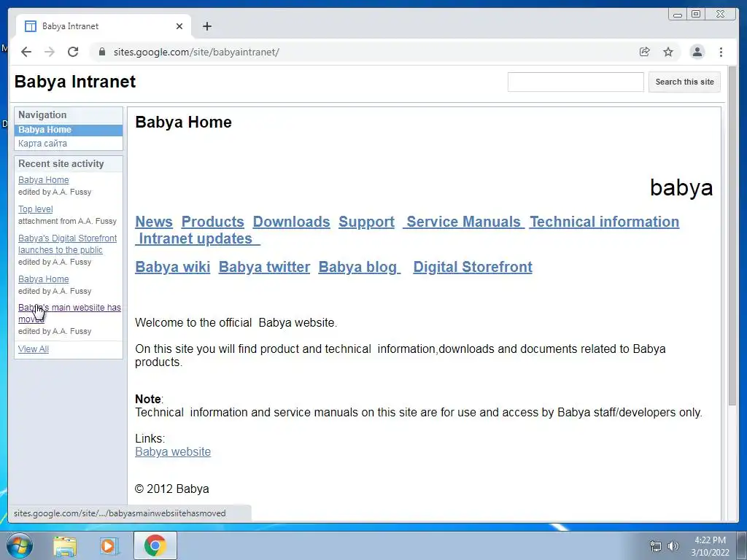Restore down the Chrome window
The width and height of the screenshot is (747, 560).
point(696,15)
